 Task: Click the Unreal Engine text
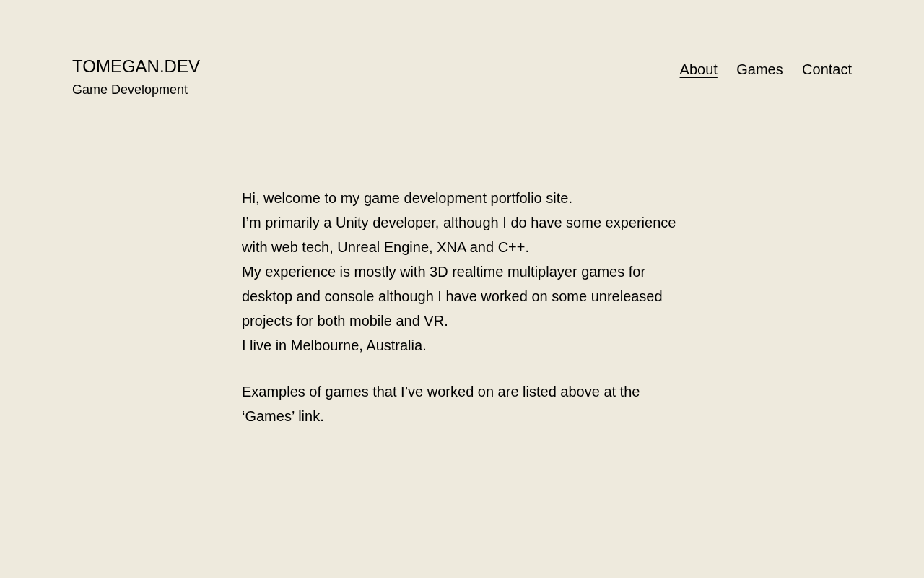[x=383, y=247]
